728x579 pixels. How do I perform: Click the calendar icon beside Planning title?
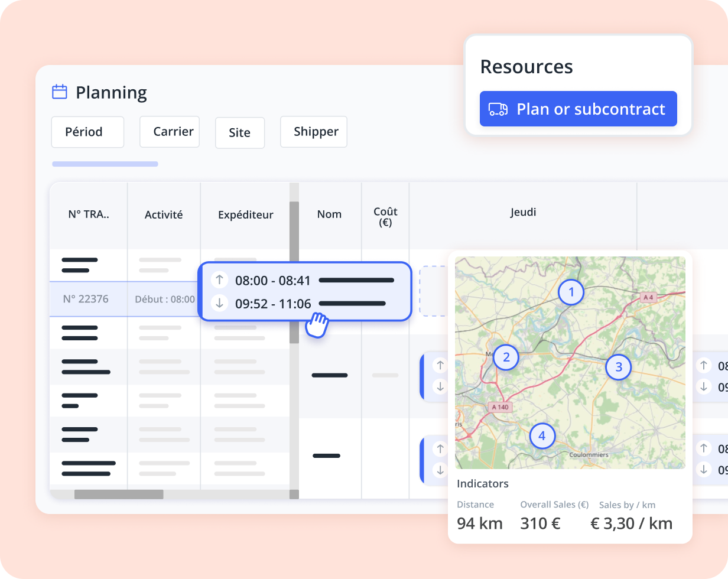59,92
